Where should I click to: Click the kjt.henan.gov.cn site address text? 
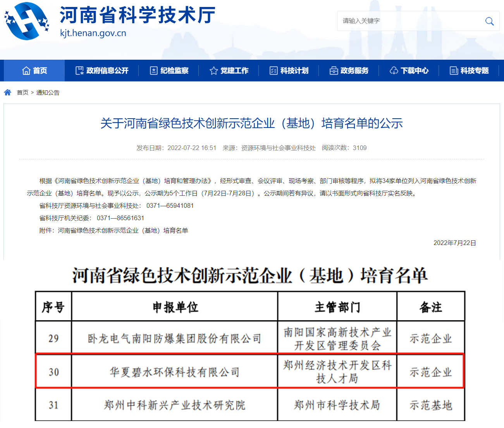[x=93, y=33]
